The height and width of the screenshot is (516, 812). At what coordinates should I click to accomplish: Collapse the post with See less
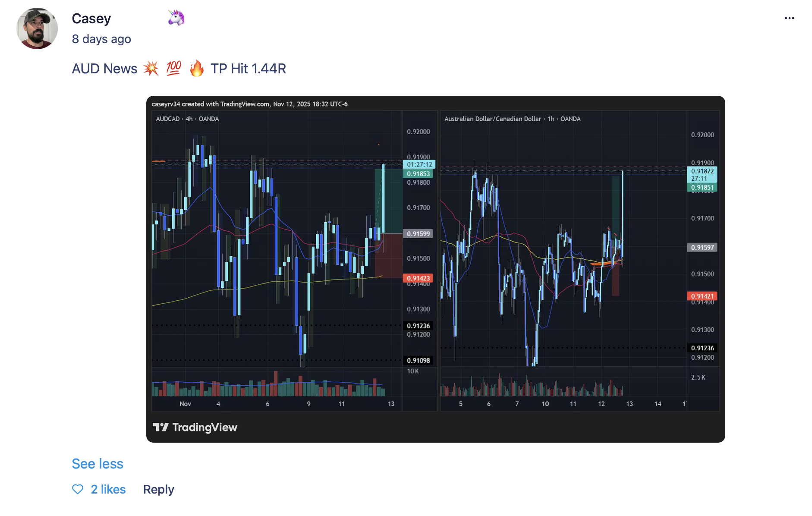click(x=98, y=464)
